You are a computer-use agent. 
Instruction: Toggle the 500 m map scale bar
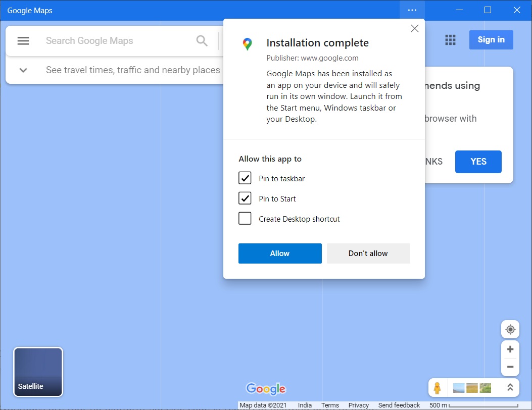tap(473, 405)
